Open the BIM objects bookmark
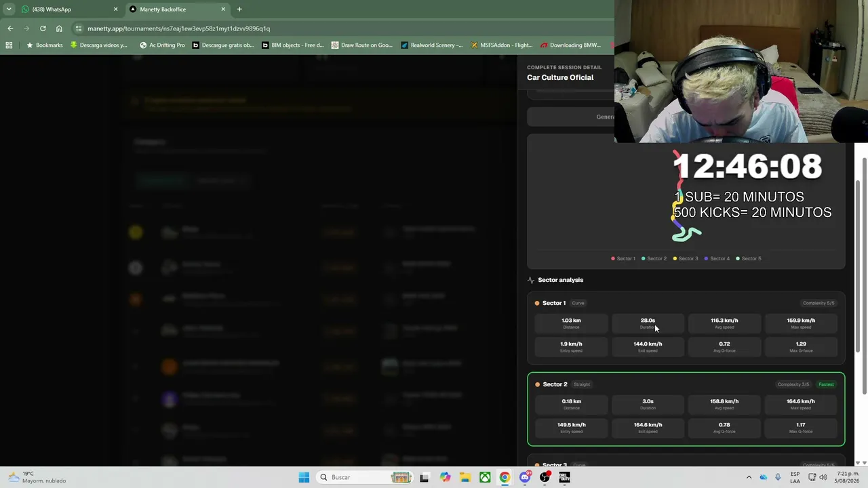 pyautogui.click(x=293, y=45)
